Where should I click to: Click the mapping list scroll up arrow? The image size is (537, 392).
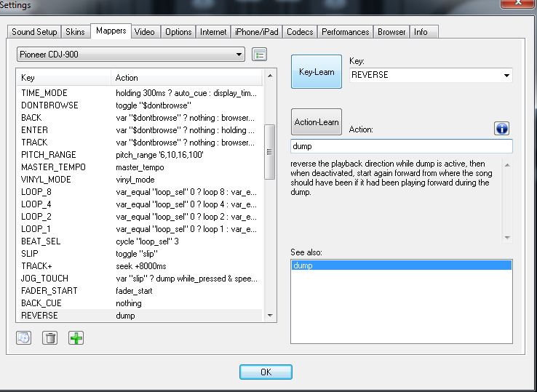point(270,76)
